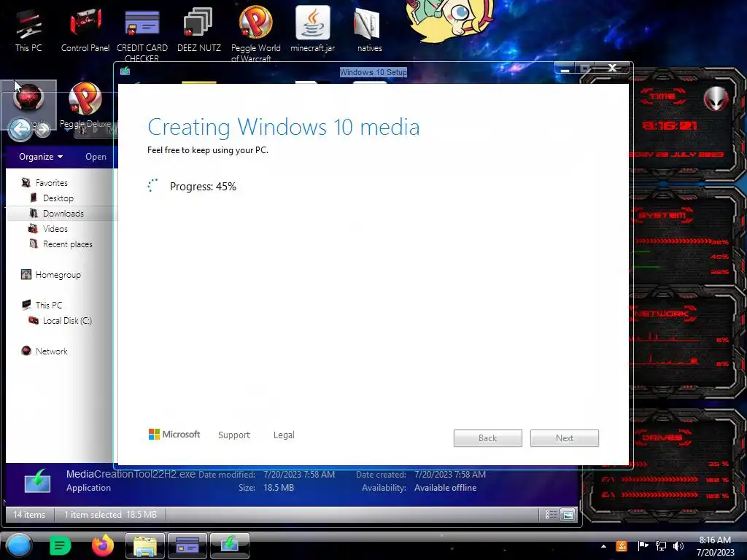Switch Explorer to large thumbnails view icon
This screenshot has width=747, height=560.
[x=568, y=515]
